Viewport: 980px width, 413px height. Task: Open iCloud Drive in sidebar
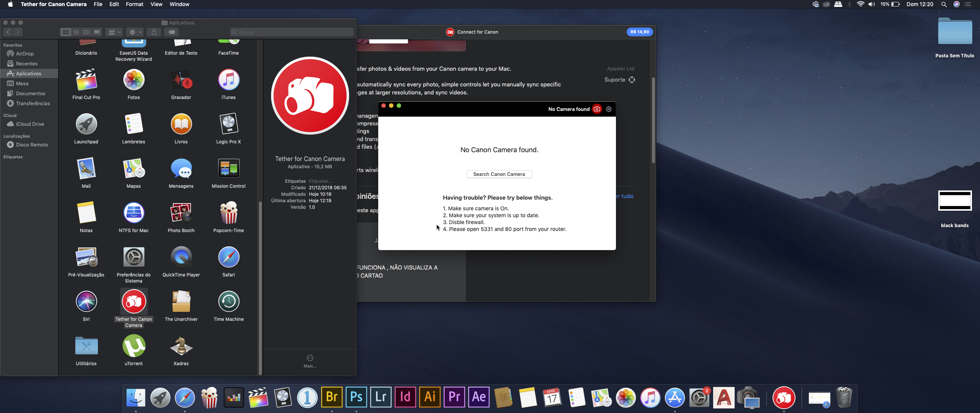click(x=29, y=124)
